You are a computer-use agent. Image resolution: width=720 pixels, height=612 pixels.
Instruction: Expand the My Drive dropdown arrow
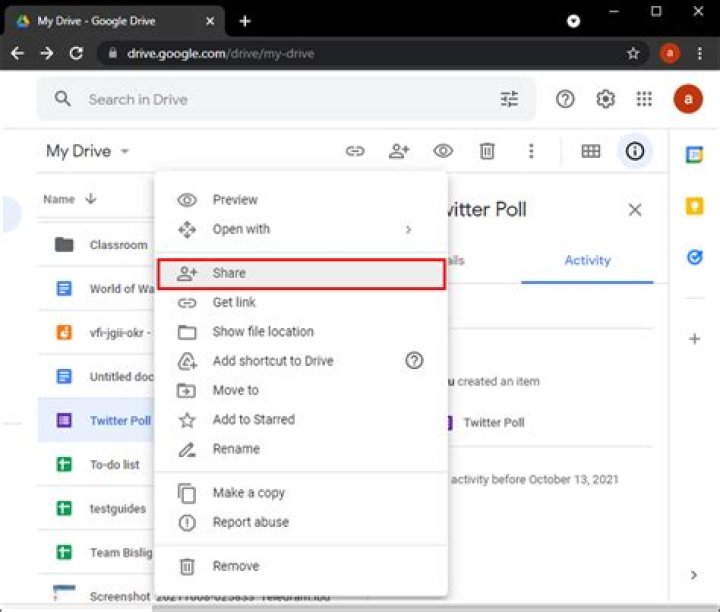tap(125, 152)
